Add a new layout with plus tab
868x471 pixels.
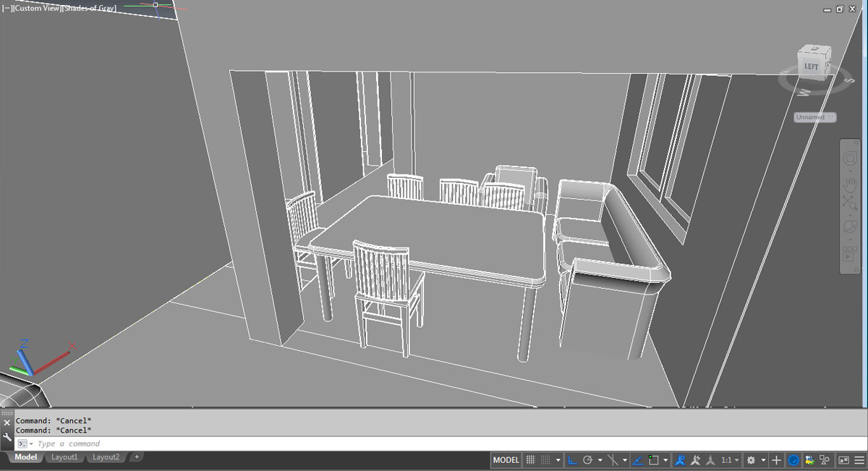(x=137, y=457)
